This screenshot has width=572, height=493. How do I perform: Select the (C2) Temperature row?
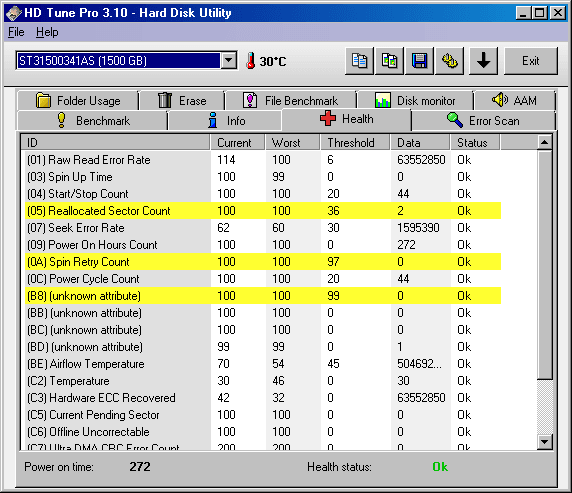pyautogui.click(x=263, y=381)
